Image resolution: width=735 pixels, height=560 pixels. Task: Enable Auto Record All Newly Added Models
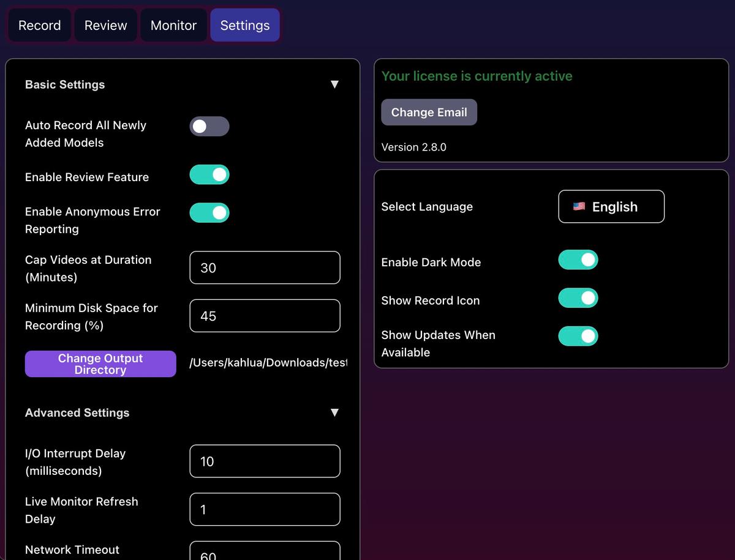(209, 127)
